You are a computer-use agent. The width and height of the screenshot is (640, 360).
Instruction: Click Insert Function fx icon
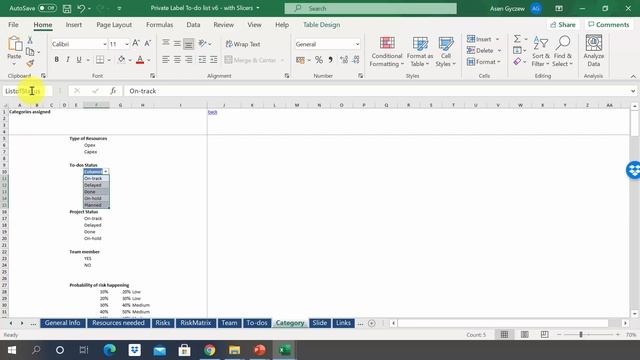click(113, 91)
